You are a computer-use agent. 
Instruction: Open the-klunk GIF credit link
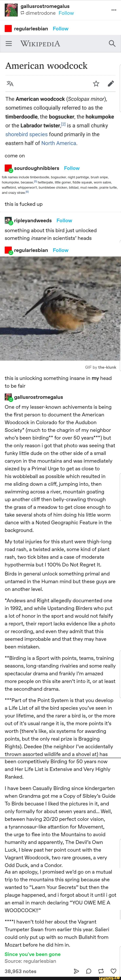[x=107, y=368]
